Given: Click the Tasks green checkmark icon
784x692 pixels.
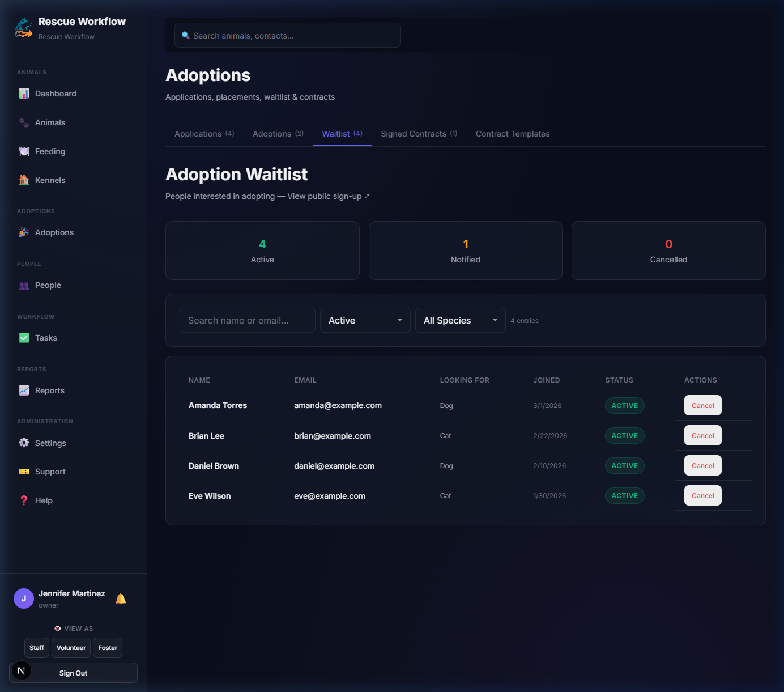Looking at the screenshot, I should (24, 338).
